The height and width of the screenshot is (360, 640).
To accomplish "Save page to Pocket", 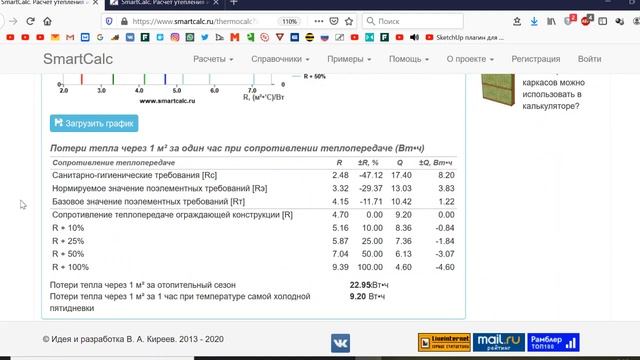I will pyautogui.click(x=334, y=21).
